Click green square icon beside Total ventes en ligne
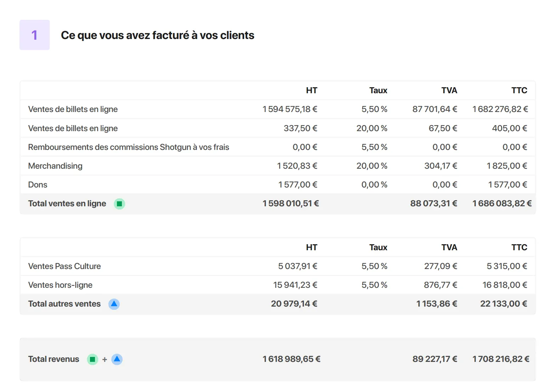This screenshot has width=557, height=392. (119, 204)
